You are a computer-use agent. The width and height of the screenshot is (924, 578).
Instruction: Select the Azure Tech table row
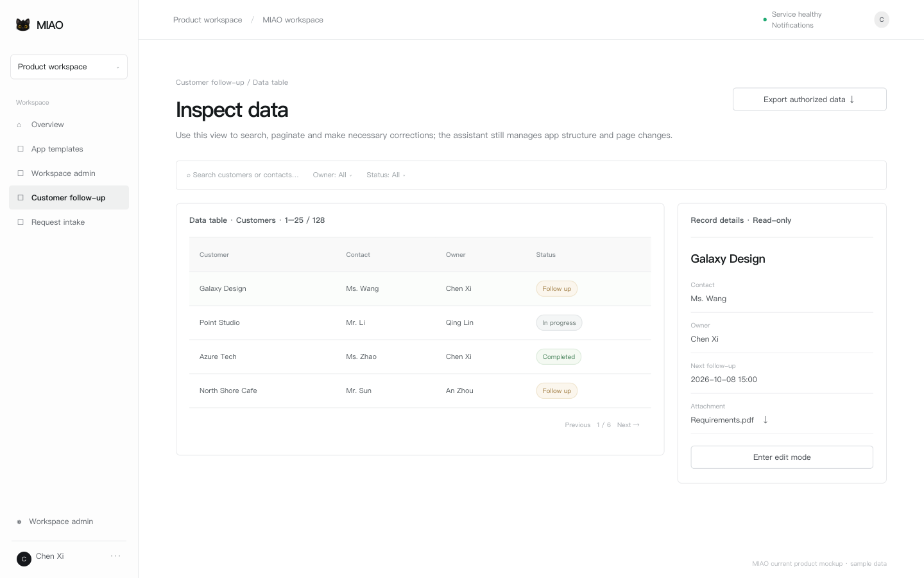point(420,357)
